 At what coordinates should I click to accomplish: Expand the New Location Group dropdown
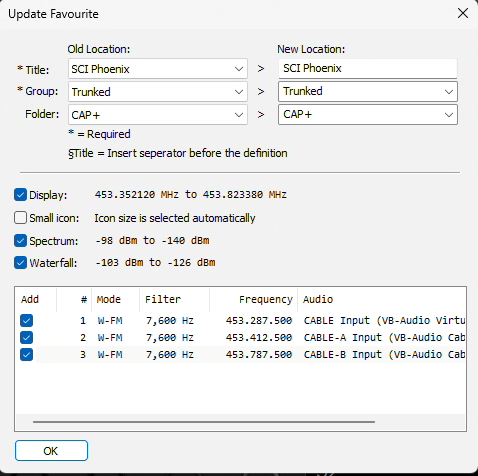click(x=449, y=91)
